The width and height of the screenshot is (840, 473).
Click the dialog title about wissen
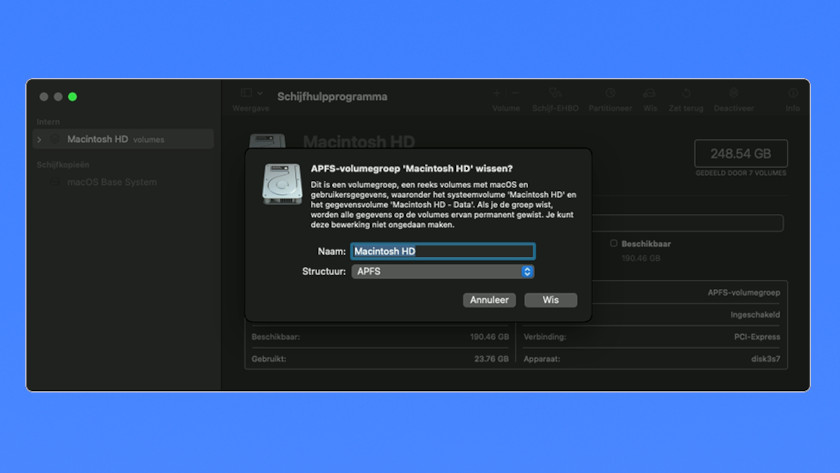tap(411, 169)
